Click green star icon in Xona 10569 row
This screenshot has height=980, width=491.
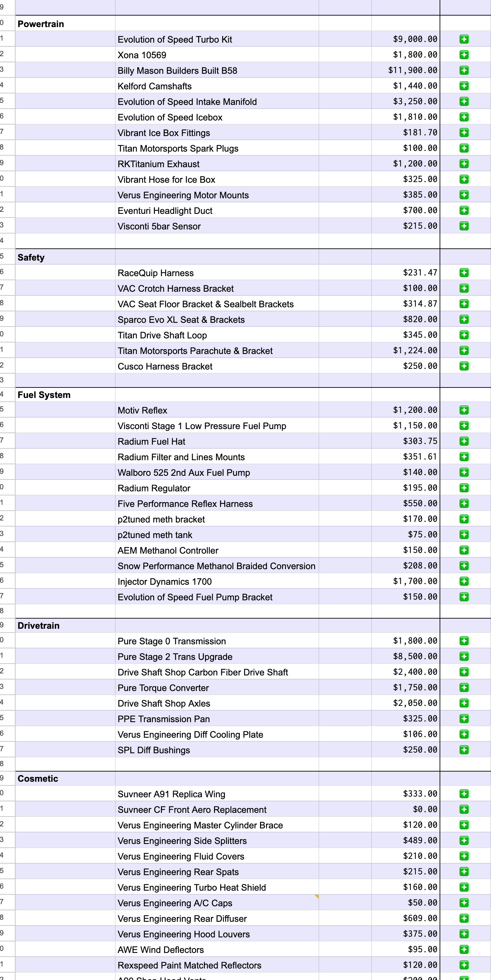[x=464, y=55]
